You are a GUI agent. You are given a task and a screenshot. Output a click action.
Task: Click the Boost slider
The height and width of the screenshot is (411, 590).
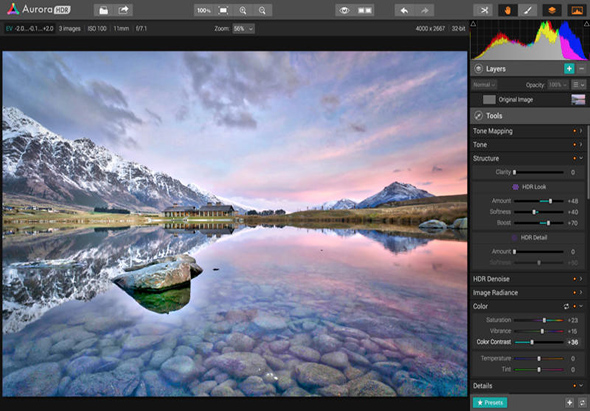pyautogui.click(x=538, y=223)
